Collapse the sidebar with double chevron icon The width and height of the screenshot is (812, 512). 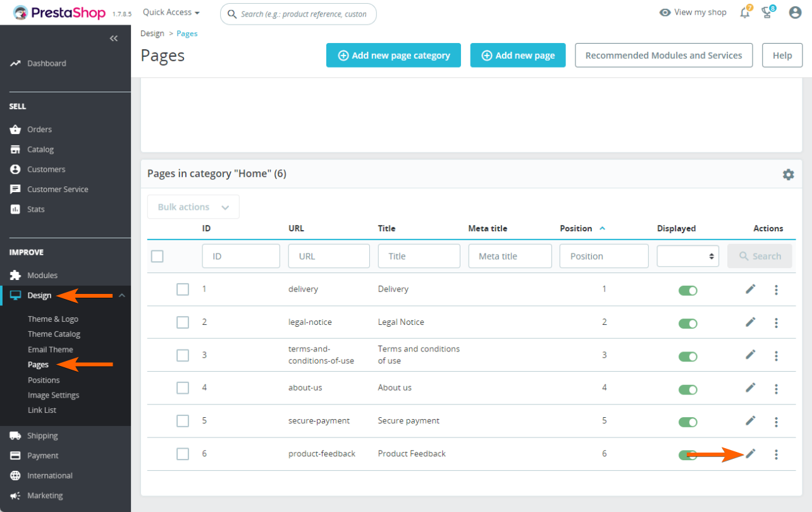pyautogui.click(x=114, y=39)
